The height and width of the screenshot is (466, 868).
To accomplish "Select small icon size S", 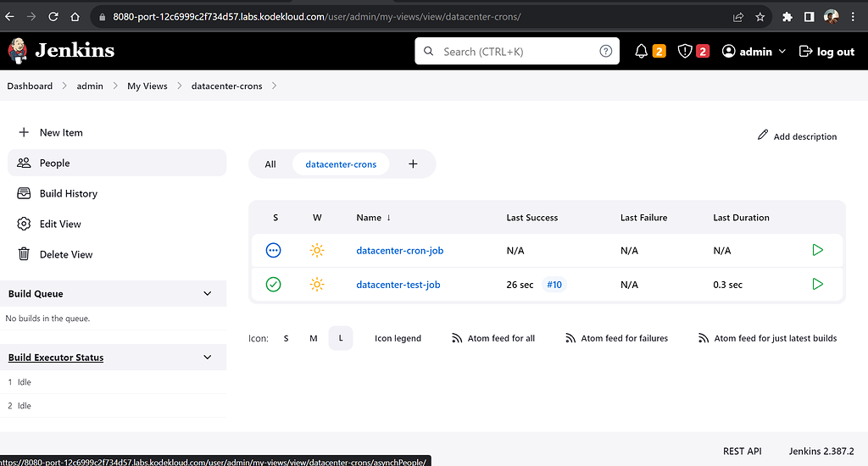I will [286, 338].
